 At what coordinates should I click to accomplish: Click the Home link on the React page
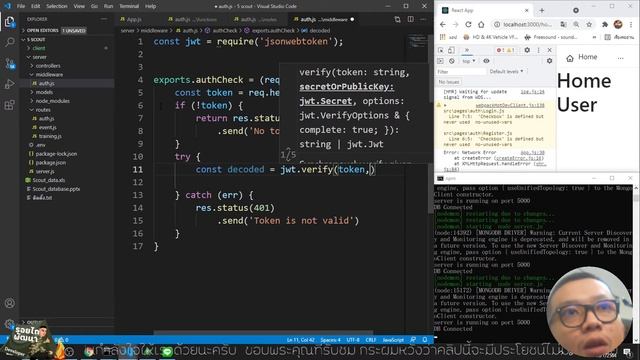pyautogui.click(x=582, y=58)
